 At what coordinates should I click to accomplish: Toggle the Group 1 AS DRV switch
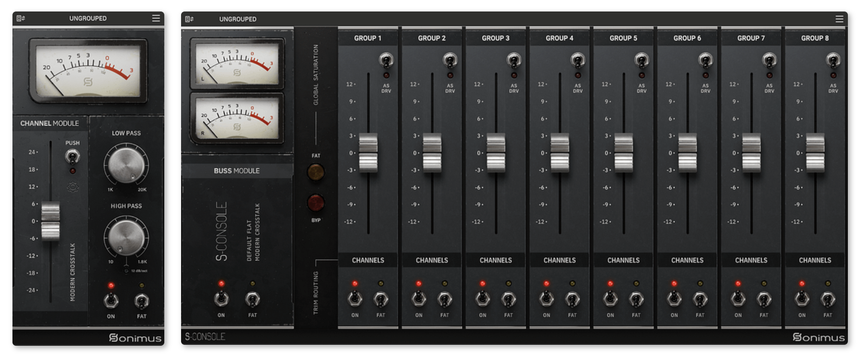point(386,60)
